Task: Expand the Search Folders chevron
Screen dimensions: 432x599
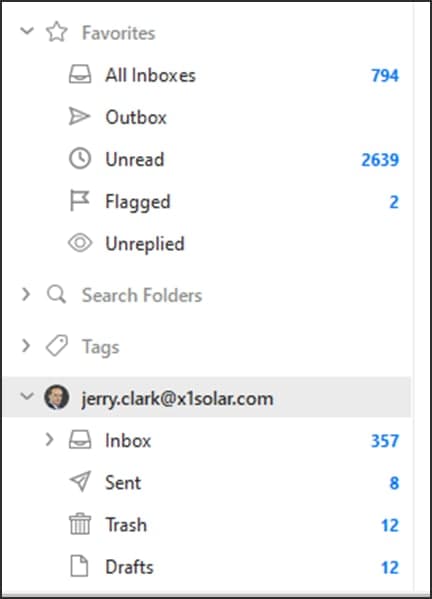Action: [x=26, y=294]
